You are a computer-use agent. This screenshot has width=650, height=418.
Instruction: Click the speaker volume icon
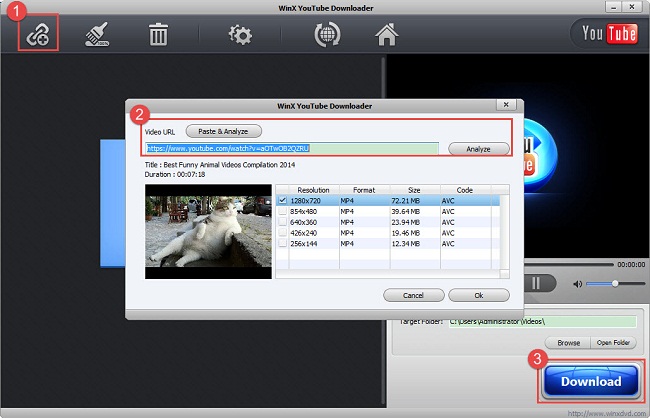click(x=577, y=284)
